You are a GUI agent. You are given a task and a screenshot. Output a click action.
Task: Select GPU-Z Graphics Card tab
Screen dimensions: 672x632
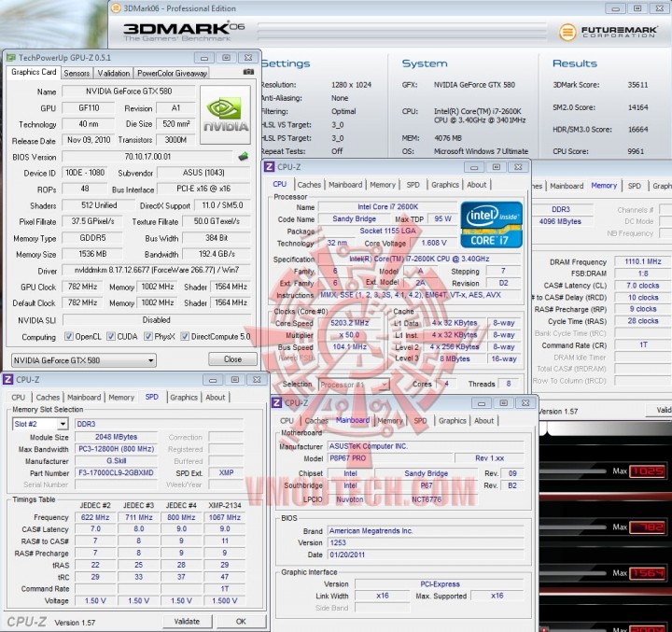[34, 72]
